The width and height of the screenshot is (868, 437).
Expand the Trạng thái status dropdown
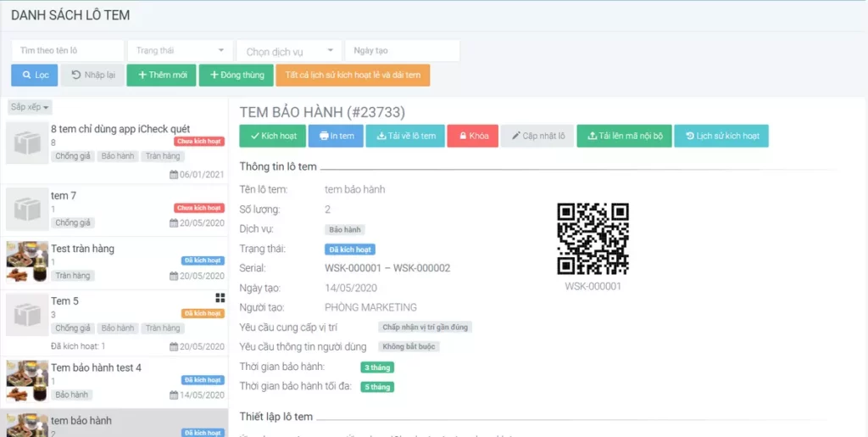point(180,51)
